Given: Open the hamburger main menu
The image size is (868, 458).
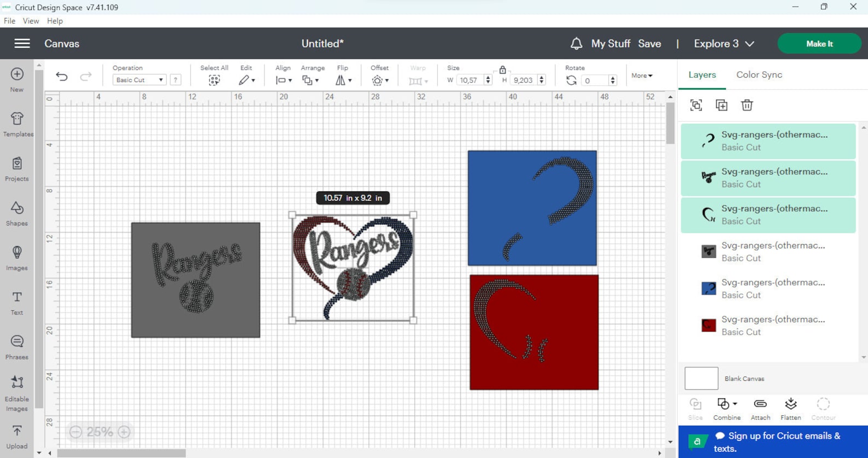Looking at the screenshot, I should tap(22, 43).
